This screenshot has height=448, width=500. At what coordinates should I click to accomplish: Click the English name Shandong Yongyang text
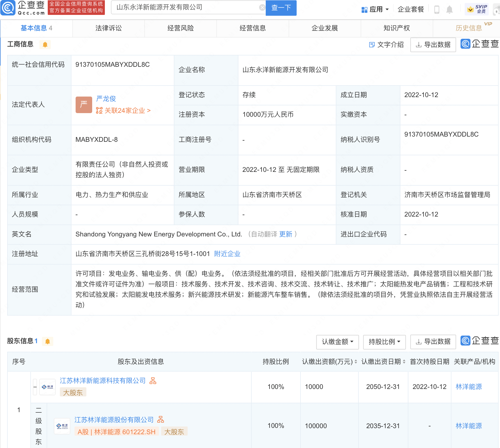point(159,234)
